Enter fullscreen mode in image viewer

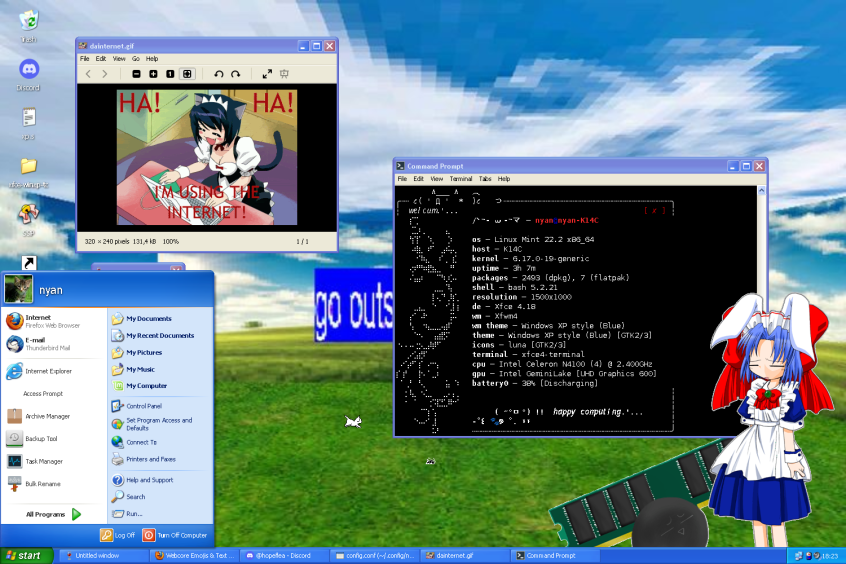coord(267,74)
